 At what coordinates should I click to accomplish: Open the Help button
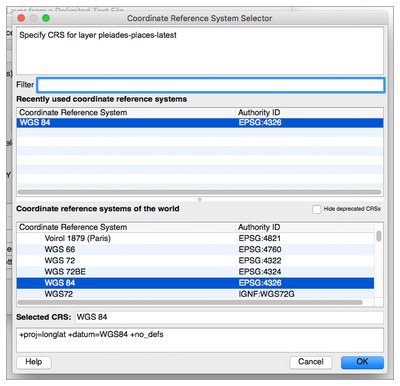[34, 362]
